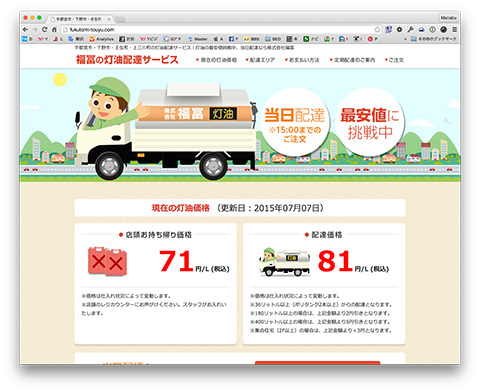Open the 現在の灯油価格 nav menu item
The width and height of the screenshot is (480, 392).
pos(216,60)
